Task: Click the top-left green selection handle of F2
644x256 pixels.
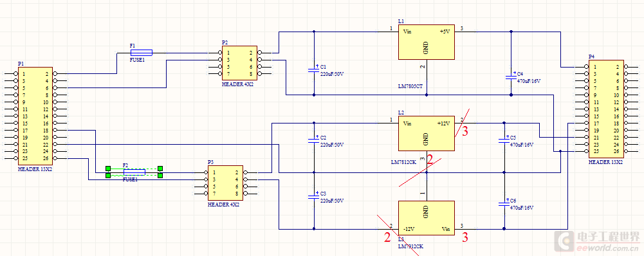Action: (x=108, y=168)
